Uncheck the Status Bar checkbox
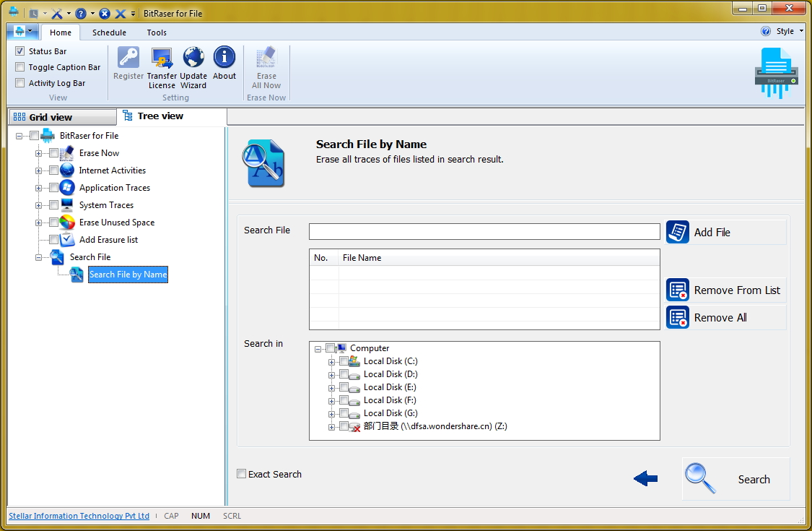 [x=20, y=51]
